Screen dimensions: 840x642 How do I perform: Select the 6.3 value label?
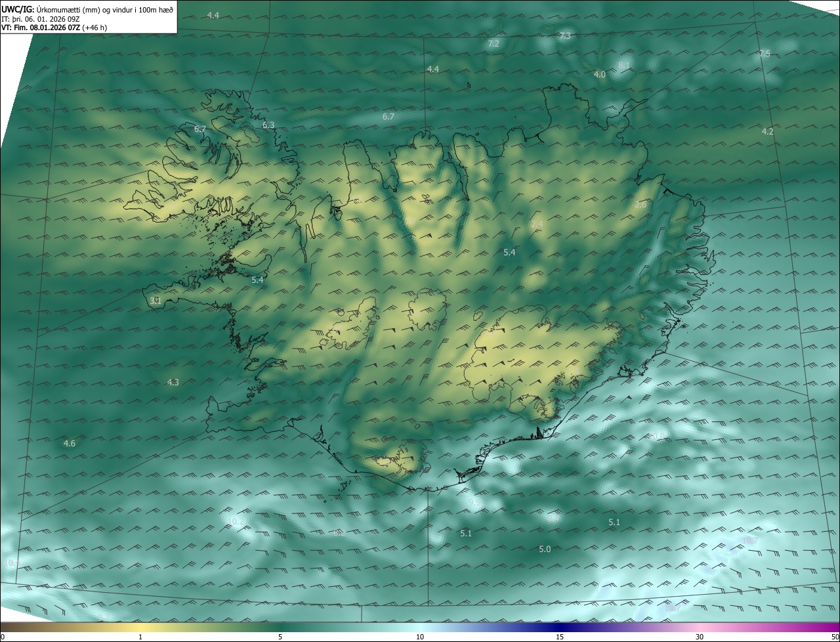[x=268, y=125]
